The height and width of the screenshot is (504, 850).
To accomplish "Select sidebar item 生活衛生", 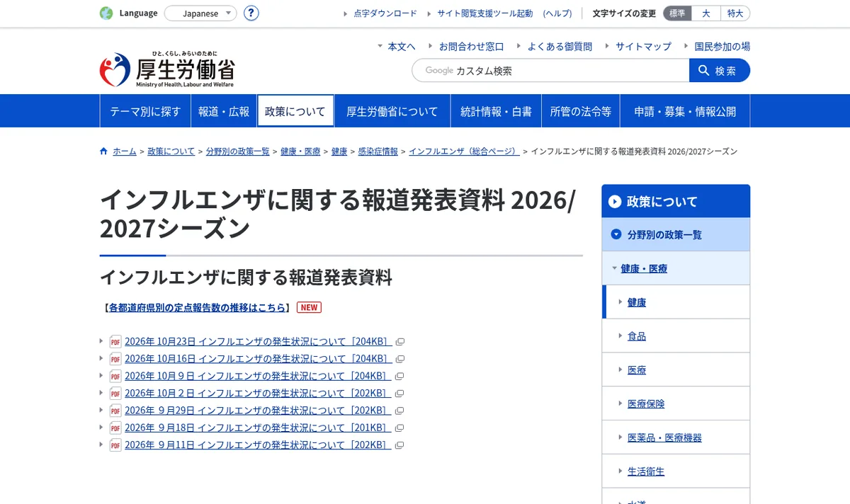I will (676, 471).
